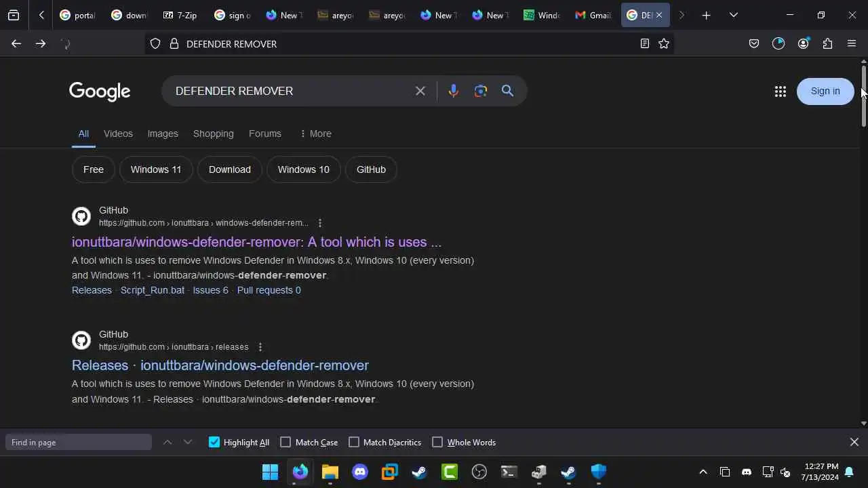868x488 pixels.
Task: Show hidden system tray icons
Action: [x=703, y=472]
